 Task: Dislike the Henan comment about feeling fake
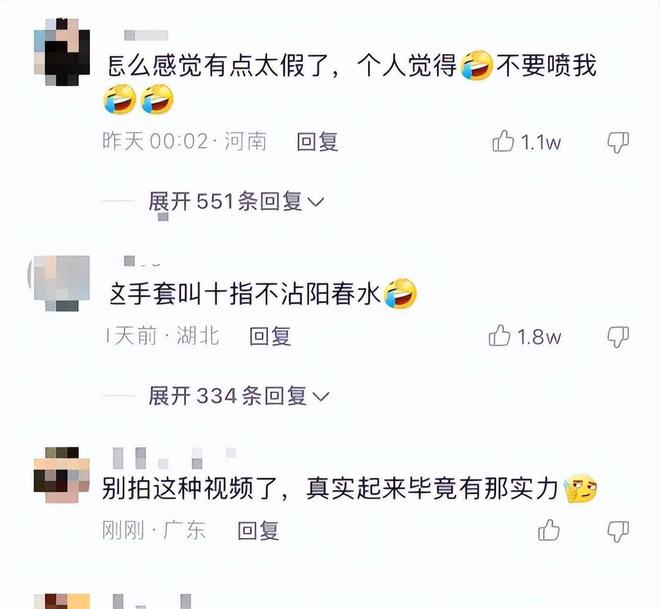618,142
